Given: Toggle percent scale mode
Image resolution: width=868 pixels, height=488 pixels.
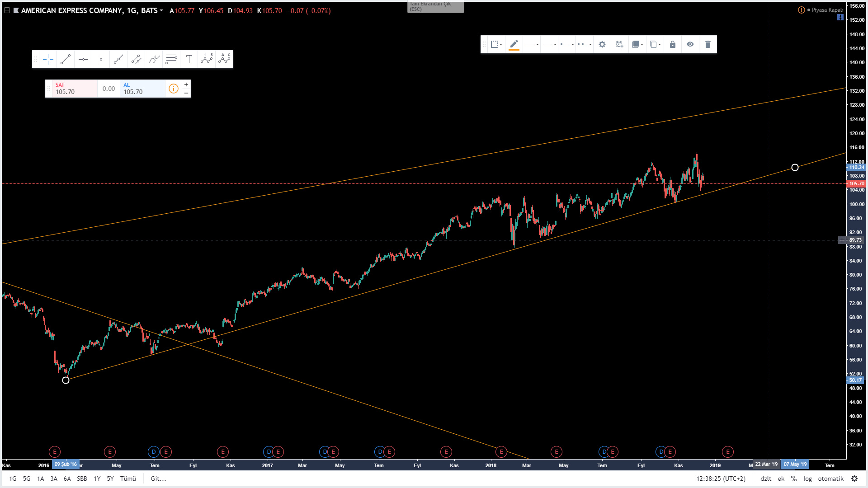Looking at the screenshot, I should tap(794, 479).
